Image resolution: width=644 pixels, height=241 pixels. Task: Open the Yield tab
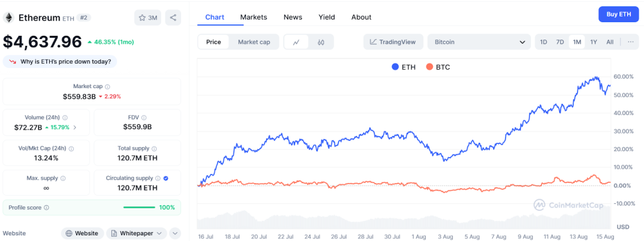326,17
